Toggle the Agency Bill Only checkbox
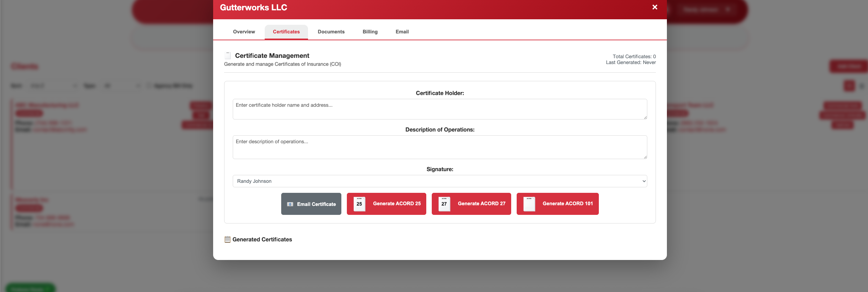This screenshot has width=868, height=292. click(149, 86)
